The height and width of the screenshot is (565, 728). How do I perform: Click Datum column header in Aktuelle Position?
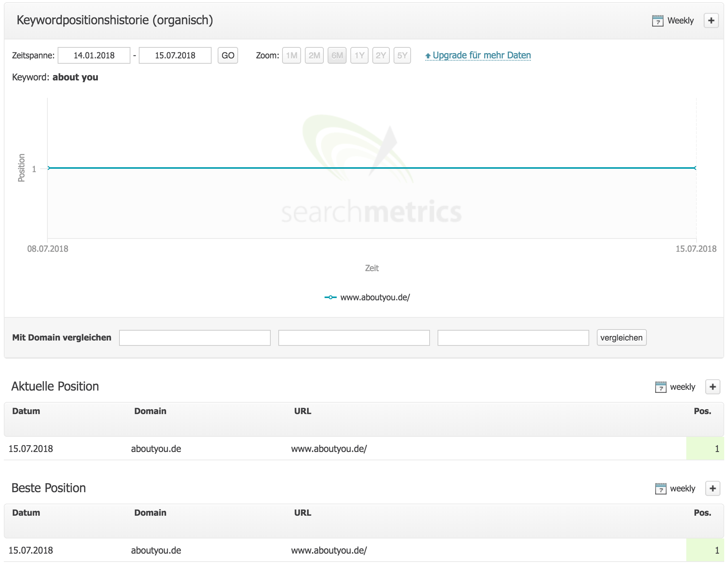(26, 411)
